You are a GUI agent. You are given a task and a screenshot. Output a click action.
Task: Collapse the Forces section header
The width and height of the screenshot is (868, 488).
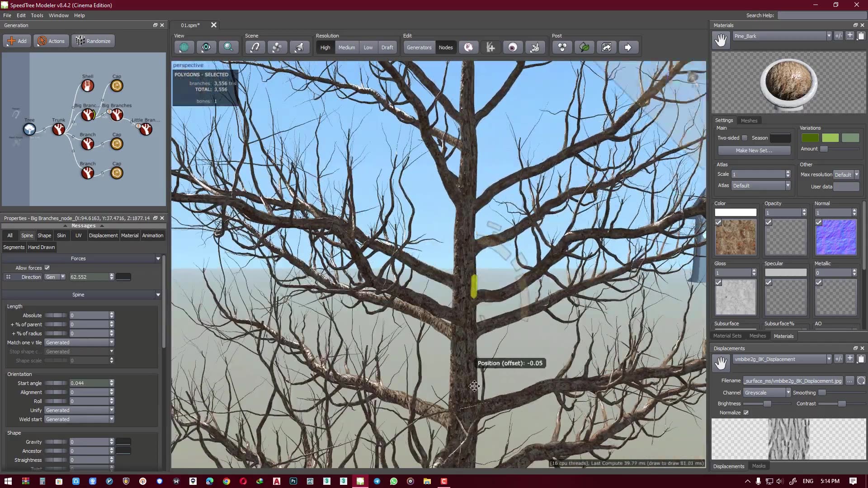157,258
